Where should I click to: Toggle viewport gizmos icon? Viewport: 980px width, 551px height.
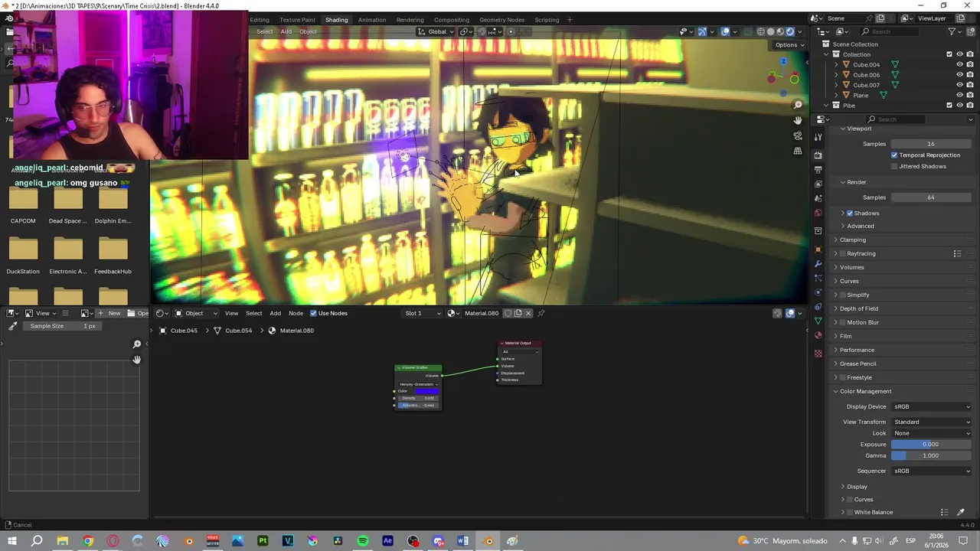[x=702, y=31]
